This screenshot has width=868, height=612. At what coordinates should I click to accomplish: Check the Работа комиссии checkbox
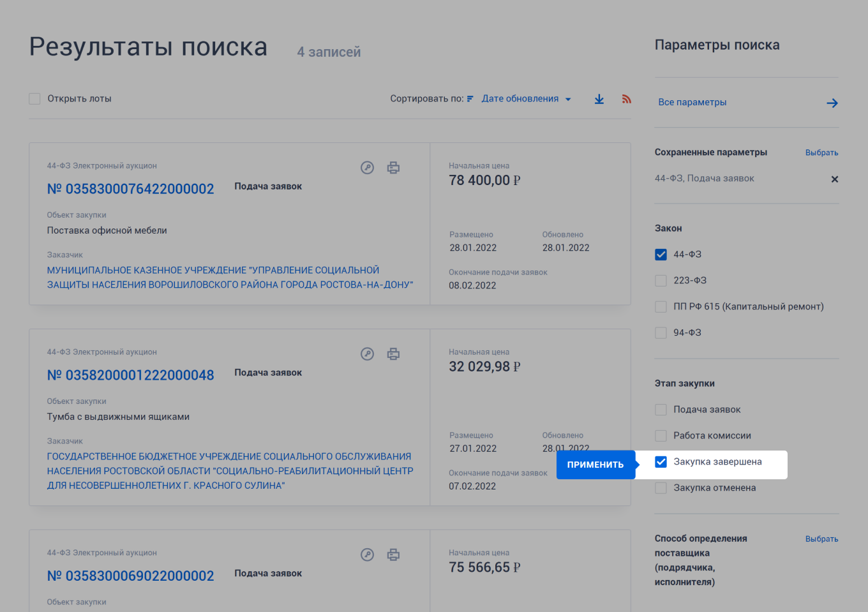coord(661,436)
